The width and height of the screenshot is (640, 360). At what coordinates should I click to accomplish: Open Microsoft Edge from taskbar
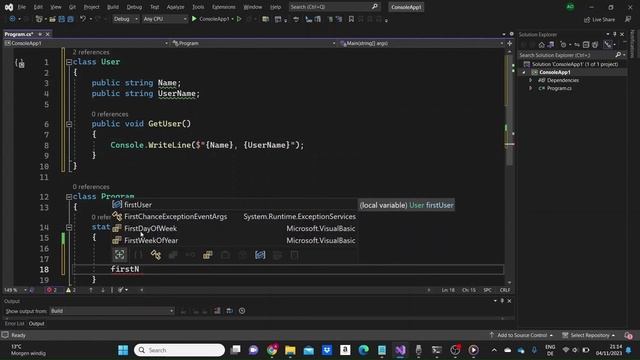[364, 350]
